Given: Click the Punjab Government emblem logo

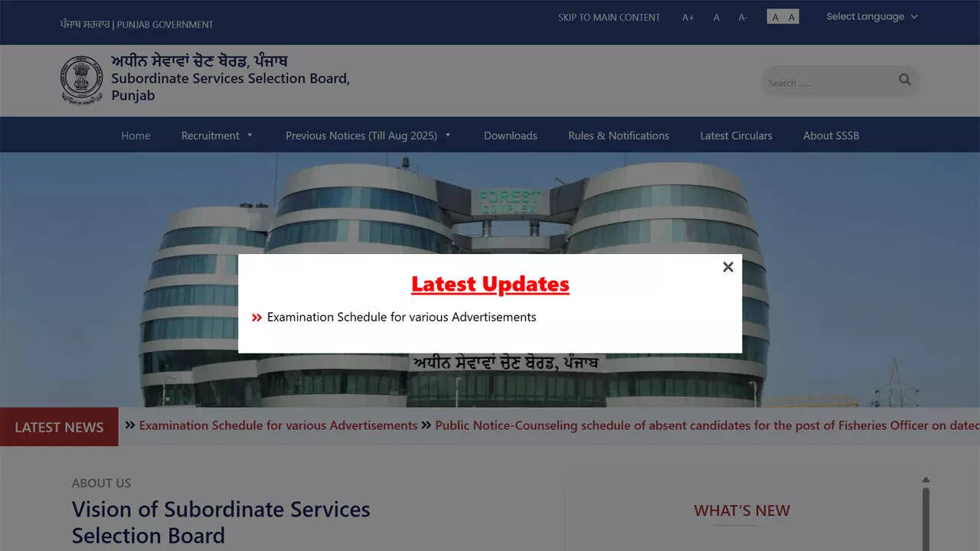Looking at the screenshot, I should [82, 80].
